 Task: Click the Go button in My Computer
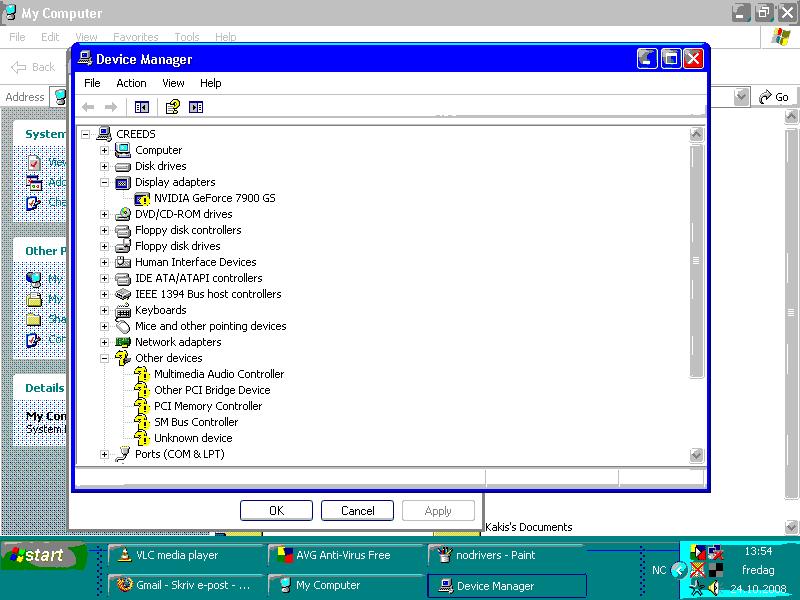774,97
